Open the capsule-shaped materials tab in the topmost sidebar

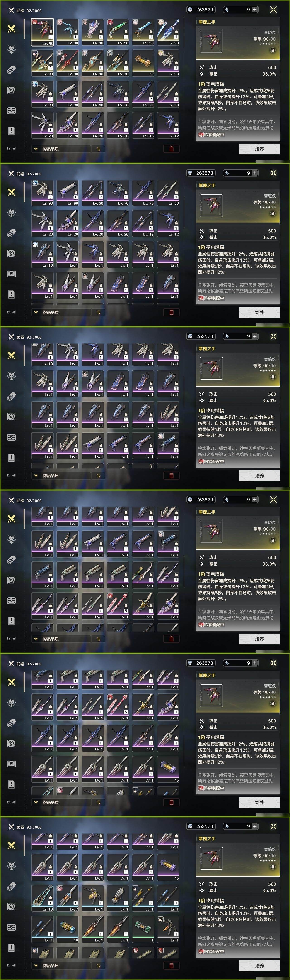click(x=11, y=70)
